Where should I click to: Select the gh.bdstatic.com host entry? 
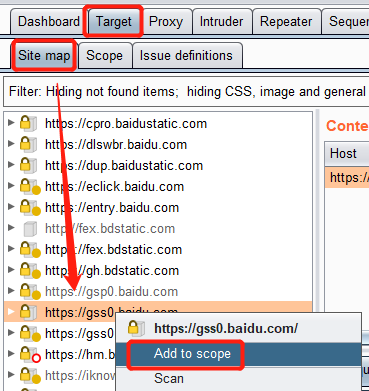point(112,271)
